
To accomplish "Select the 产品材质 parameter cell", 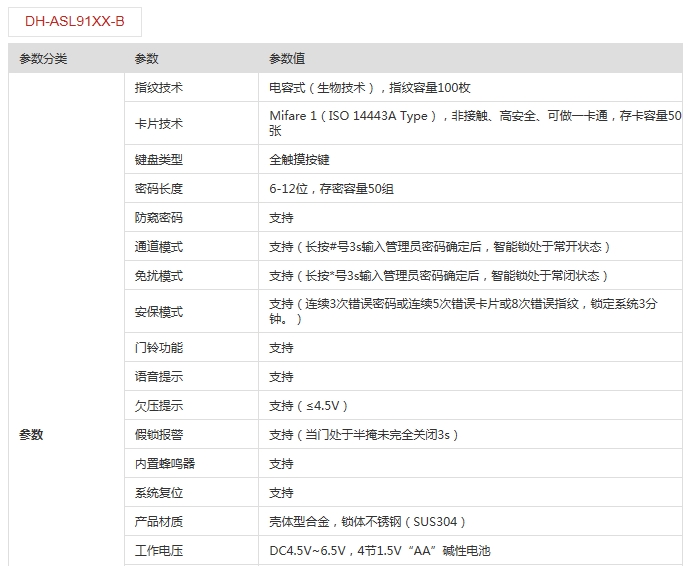I will pyautogui.click(x=192, y=521).
